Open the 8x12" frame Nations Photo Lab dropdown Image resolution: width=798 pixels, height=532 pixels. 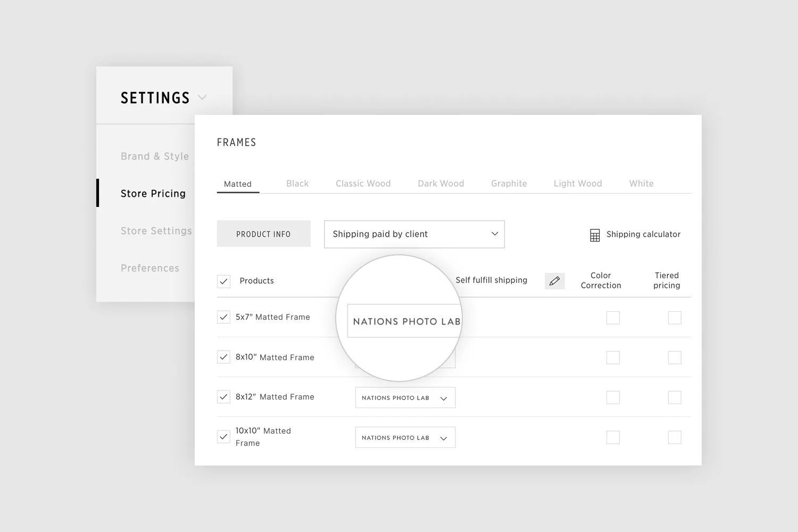(405, 397)
